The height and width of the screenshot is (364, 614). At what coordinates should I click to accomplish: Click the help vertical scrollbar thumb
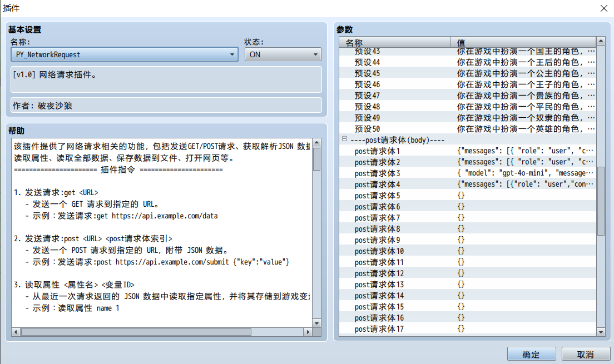pos(317,159)
